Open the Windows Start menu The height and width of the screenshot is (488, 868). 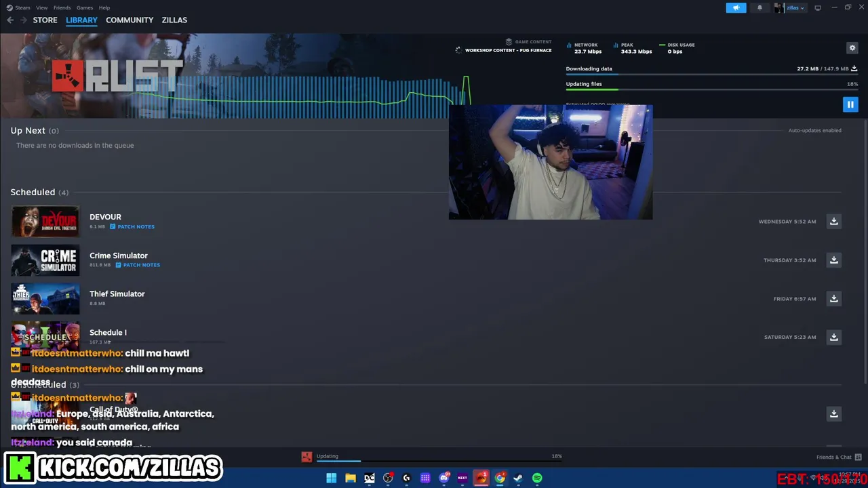[x=331, y=478]
